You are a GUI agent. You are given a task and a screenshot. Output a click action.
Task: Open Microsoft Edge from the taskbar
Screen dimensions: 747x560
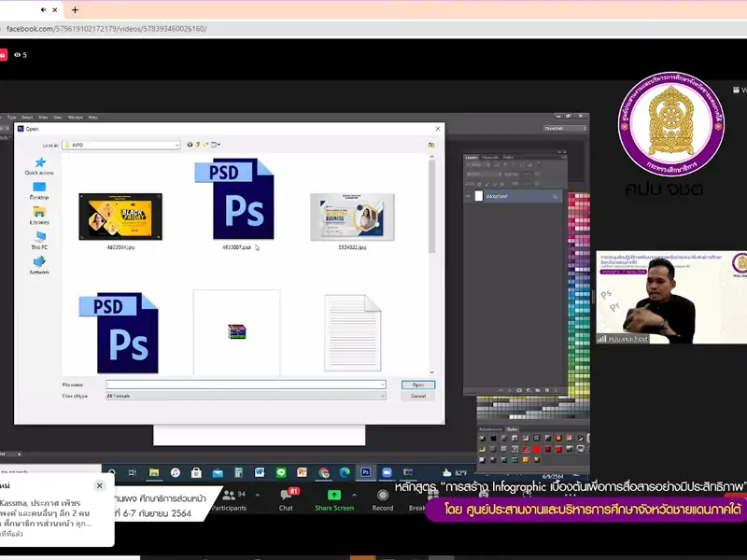click(x=345, y=472)
